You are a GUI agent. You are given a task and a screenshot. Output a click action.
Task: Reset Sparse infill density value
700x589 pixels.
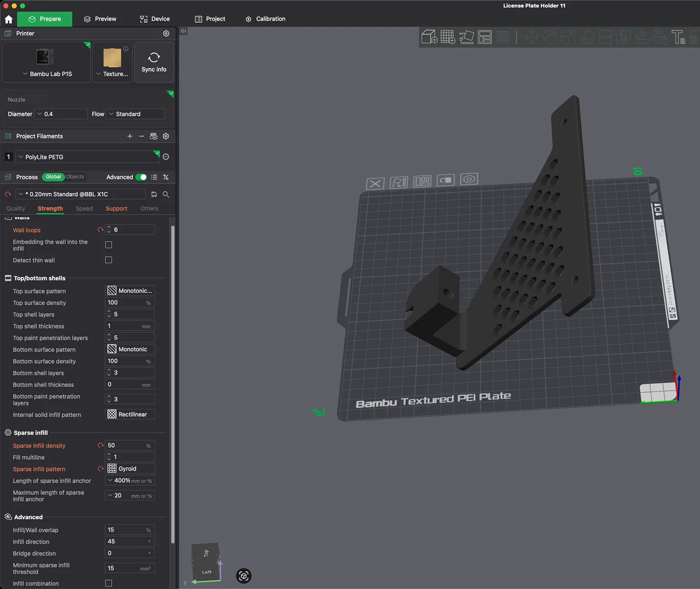[101, 446]
